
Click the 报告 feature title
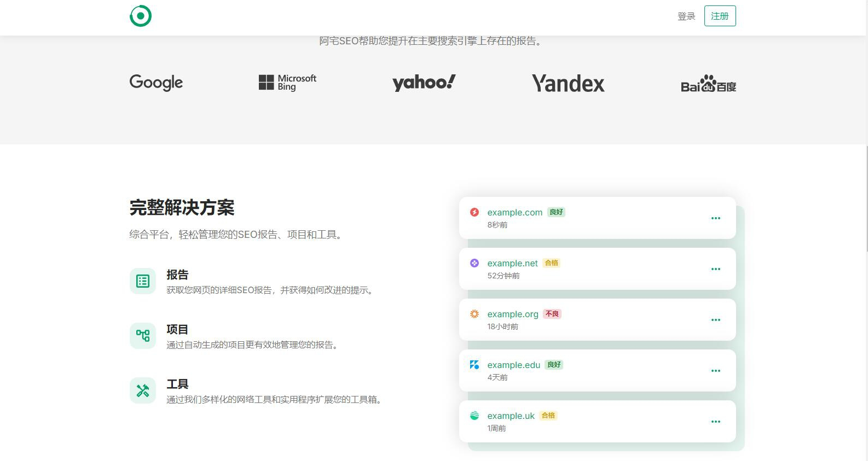tap(177, 275)
